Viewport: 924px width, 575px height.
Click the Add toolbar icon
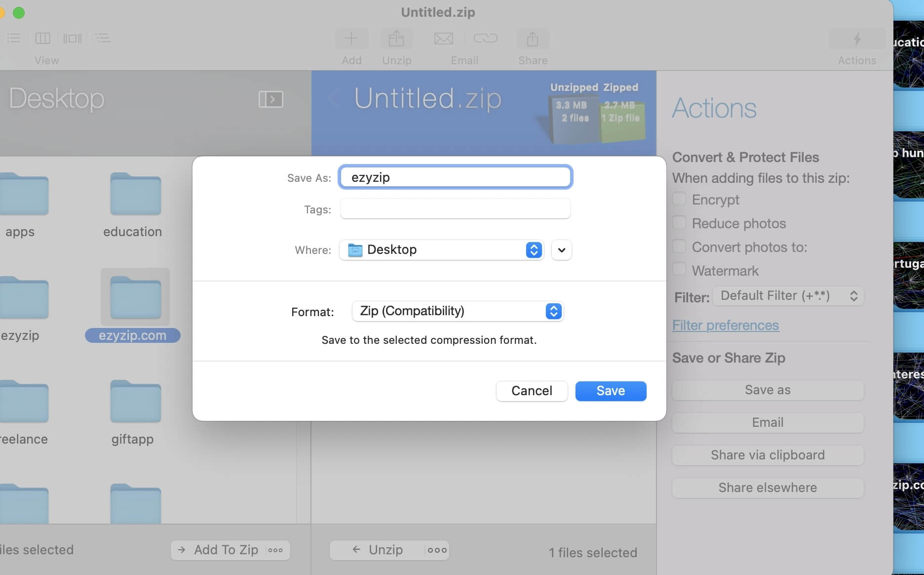351,38
